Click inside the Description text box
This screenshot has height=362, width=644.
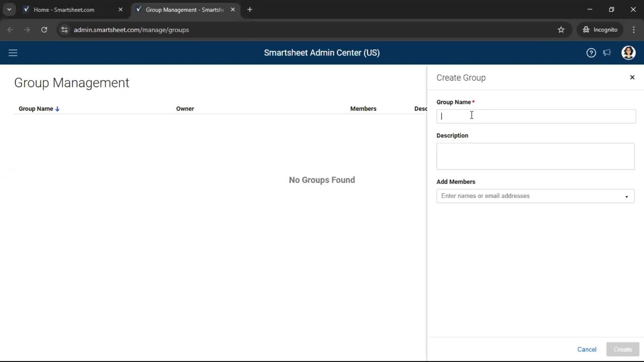pyautogui.click(x=535, y=156)
